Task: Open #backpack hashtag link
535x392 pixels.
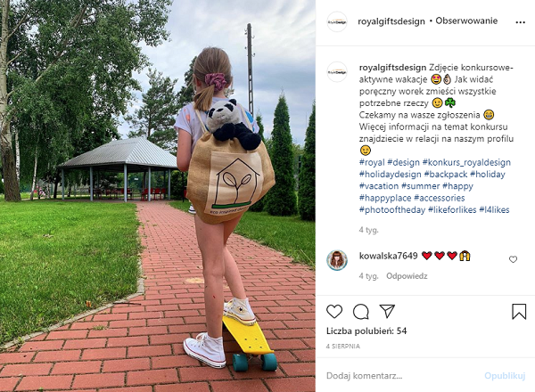Action: (x=446, y=175)
